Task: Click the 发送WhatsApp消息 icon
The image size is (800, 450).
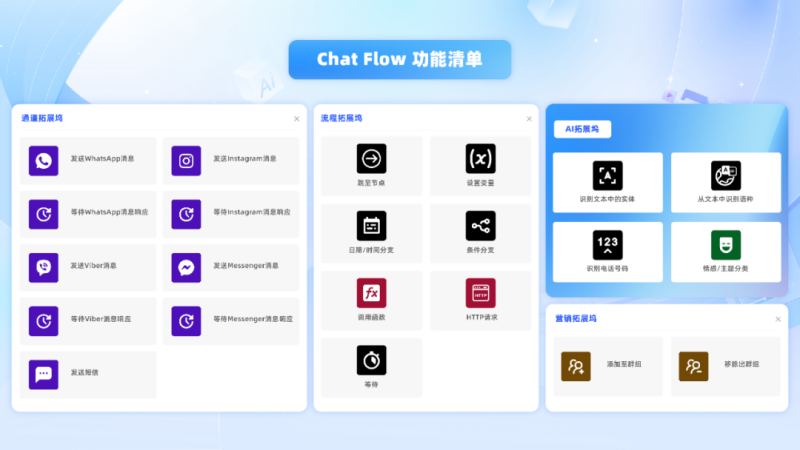Action: 44,160
